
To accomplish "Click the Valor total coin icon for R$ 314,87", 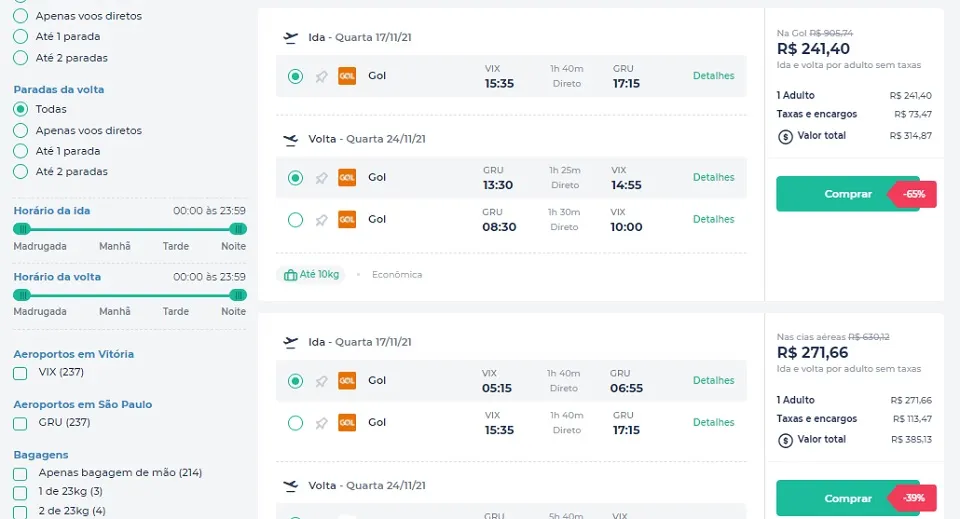I will (785, 136).
